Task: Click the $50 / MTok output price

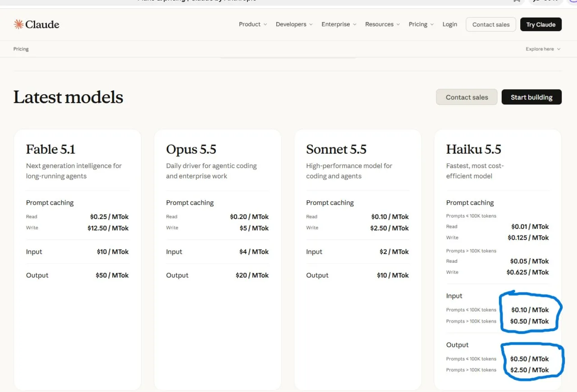Action: 112,275
